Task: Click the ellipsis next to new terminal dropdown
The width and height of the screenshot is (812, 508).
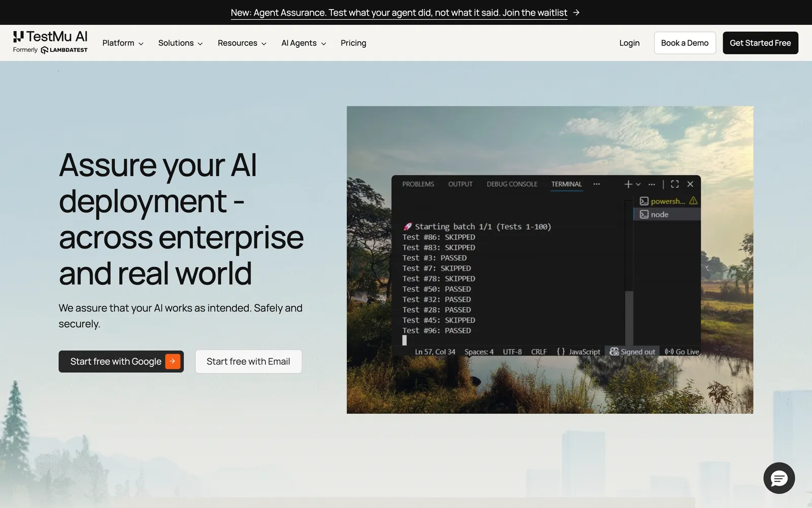Action: (x=652, y=184)
